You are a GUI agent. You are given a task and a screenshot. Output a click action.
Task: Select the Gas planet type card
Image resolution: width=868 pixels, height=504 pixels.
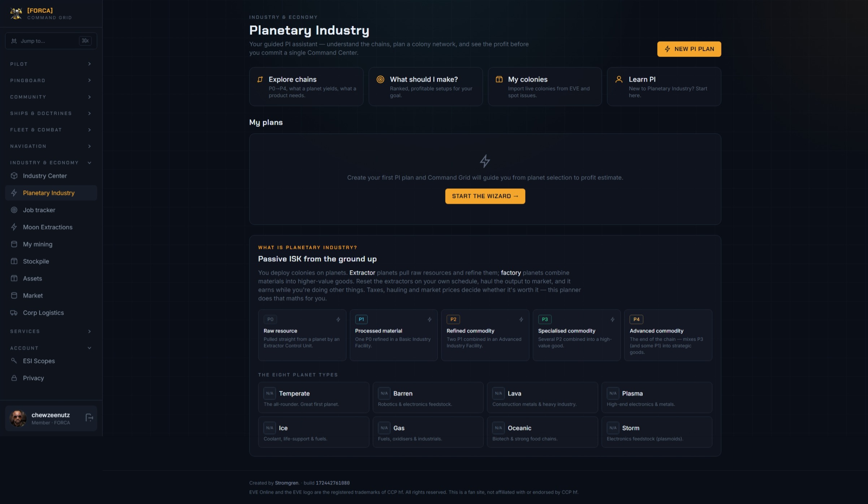[428, 432]
